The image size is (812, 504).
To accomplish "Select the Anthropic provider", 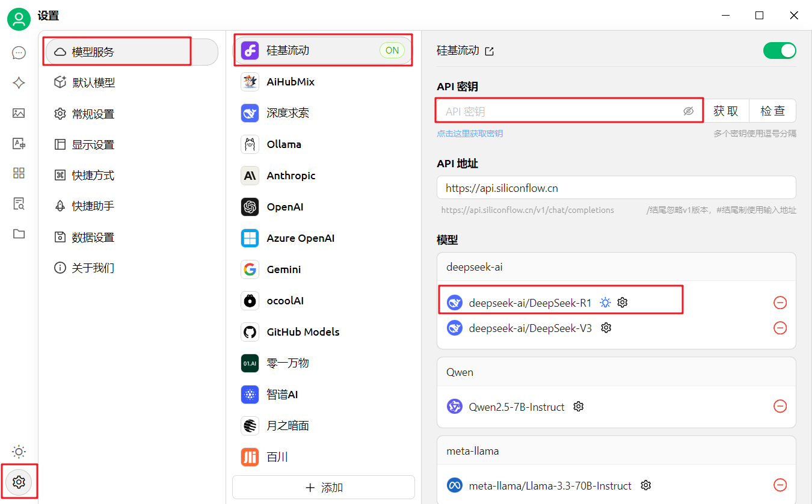I will (x=324, y=176).
